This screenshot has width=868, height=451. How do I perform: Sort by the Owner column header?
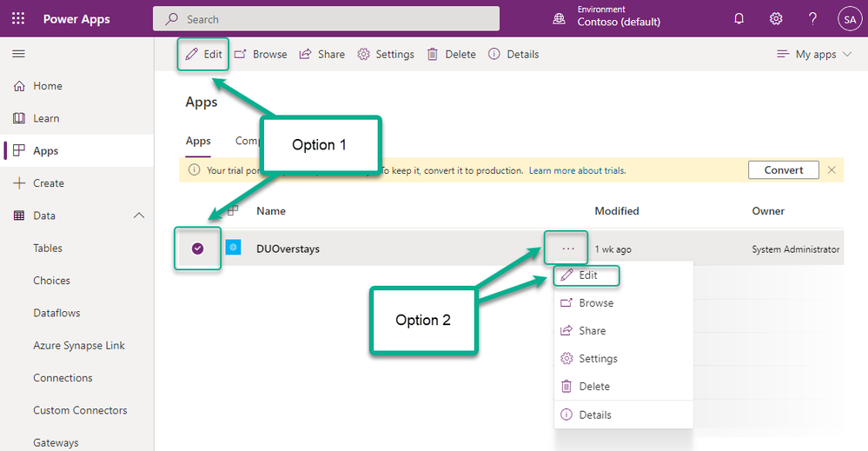(768, 211)
